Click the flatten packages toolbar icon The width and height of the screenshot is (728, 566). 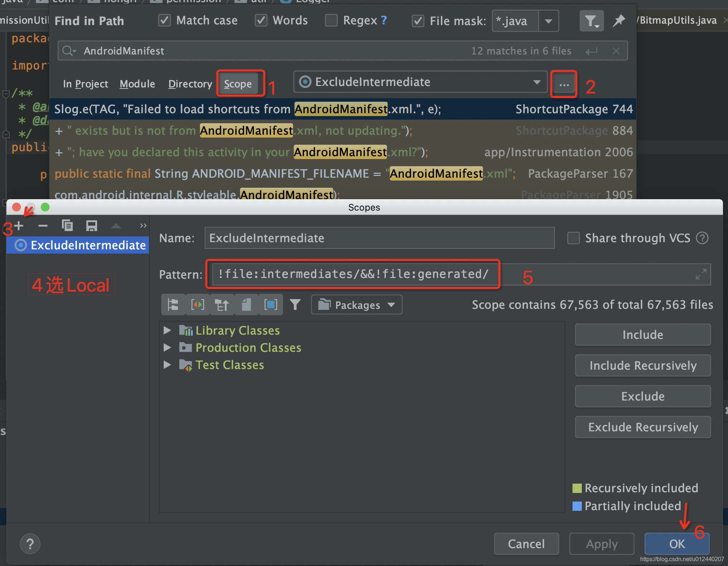click(x=173, y=305)
